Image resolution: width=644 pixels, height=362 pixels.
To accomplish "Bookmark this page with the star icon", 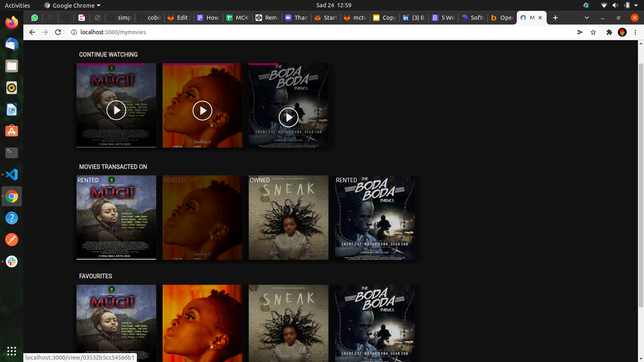I will pos(593,32).
